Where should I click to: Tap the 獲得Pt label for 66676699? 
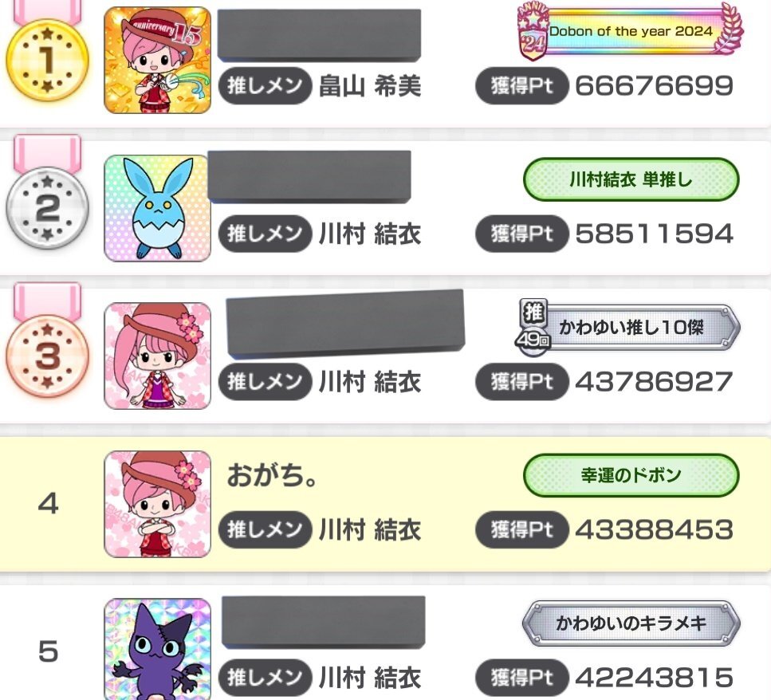click(x=521, y=85)
